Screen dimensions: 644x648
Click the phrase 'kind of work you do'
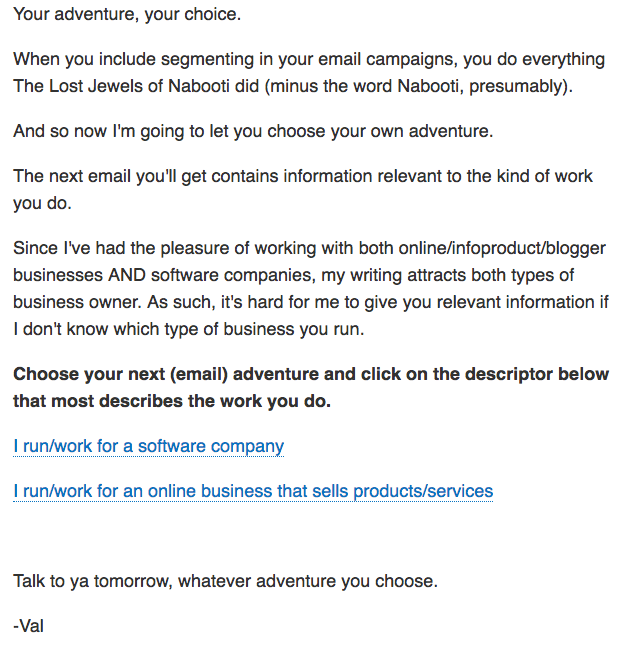click(520, 176)
